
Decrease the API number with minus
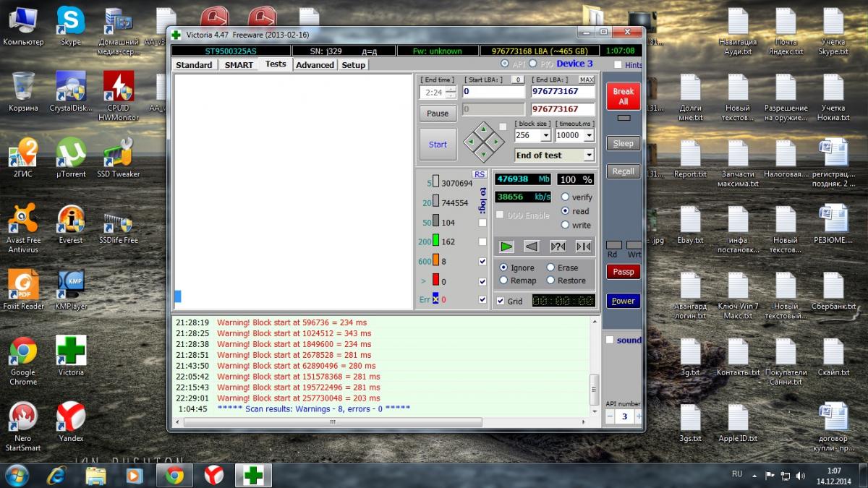(610, 416)
